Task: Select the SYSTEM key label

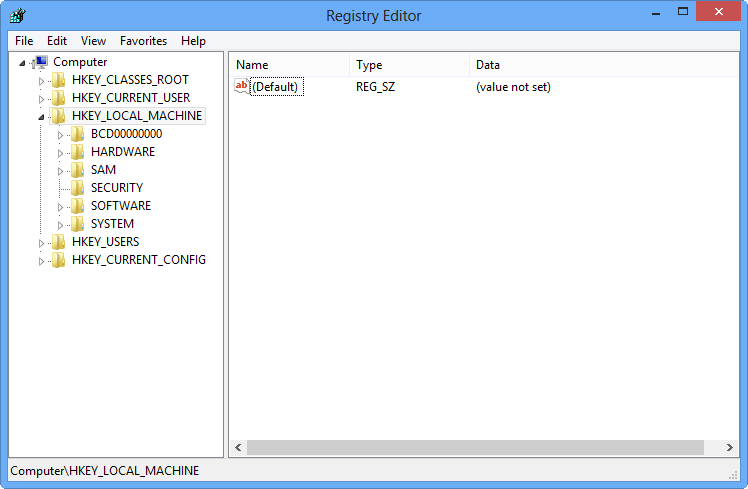Action: click(x=113, y=224)
